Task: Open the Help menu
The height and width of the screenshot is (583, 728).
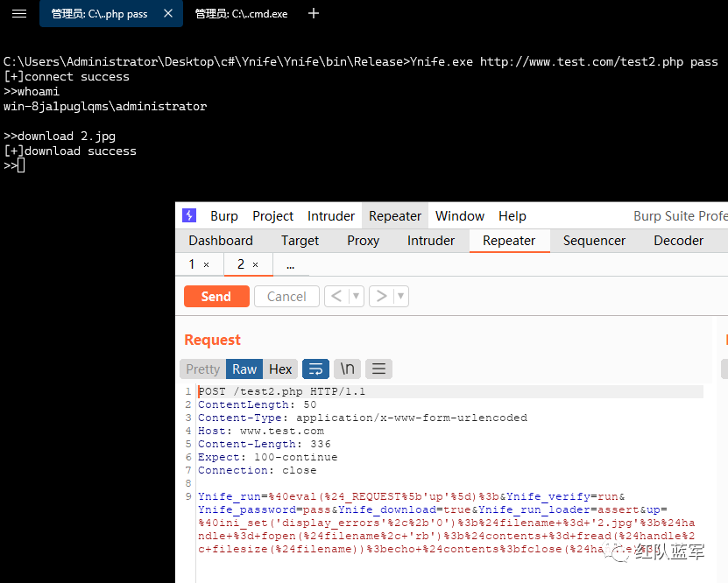Action: pos(512,216)
